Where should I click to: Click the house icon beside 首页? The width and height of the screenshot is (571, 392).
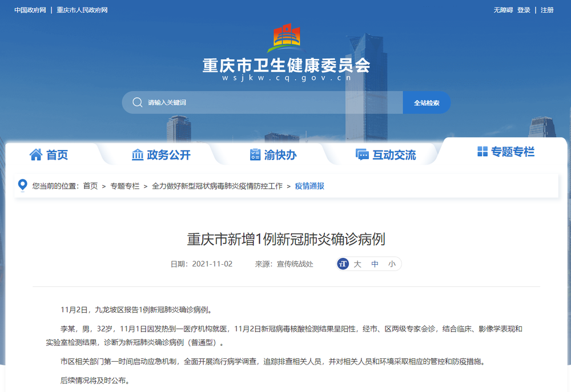[36, 155]
